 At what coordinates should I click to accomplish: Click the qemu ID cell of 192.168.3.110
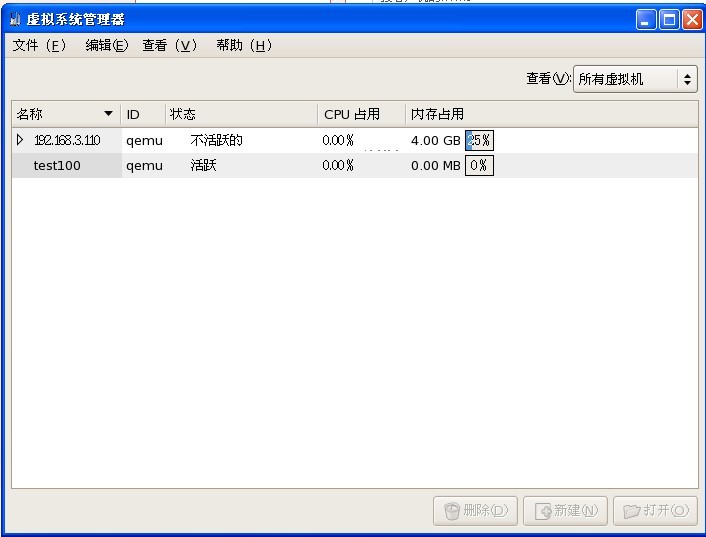145,141
